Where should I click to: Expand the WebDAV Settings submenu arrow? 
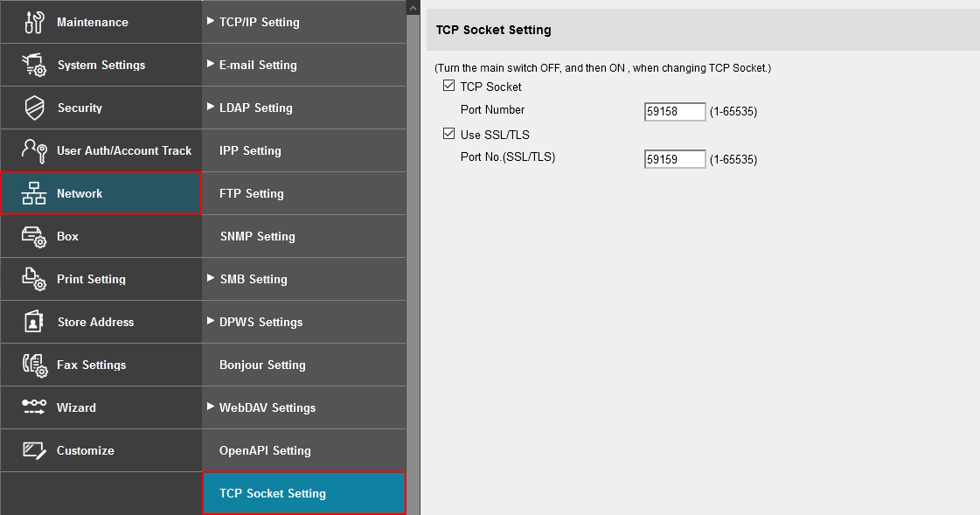tap(211, 407)
